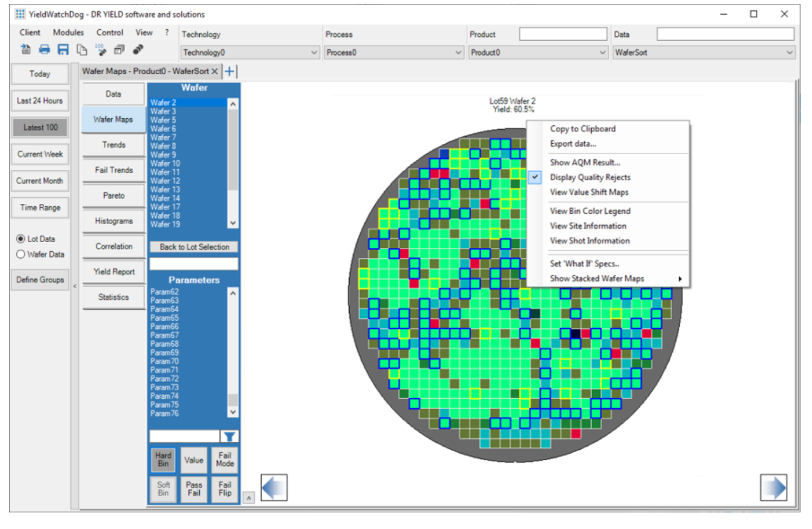Go to previous wafer with left arrow
This screenshot has height=529, width=812.
click(x=274, y=487)
